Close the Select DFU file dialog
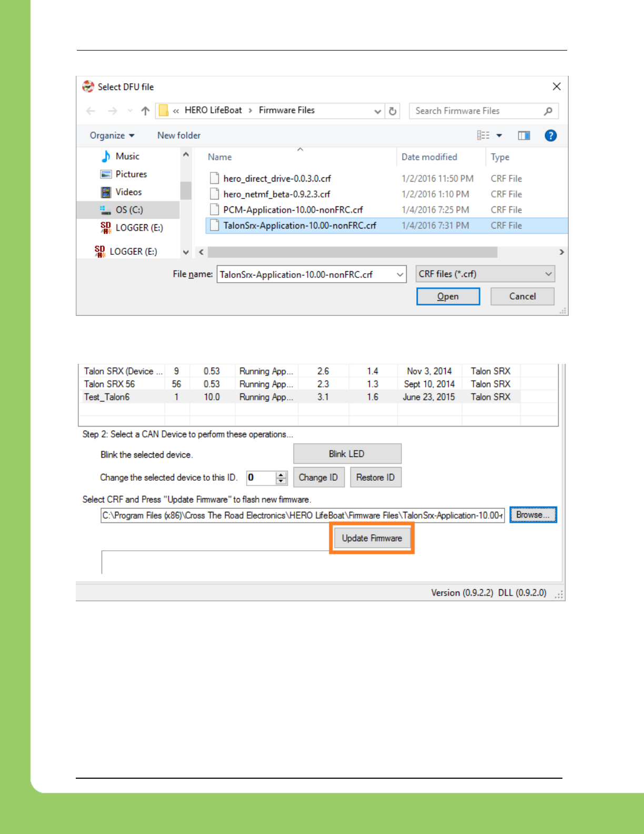 click(557, 86)
